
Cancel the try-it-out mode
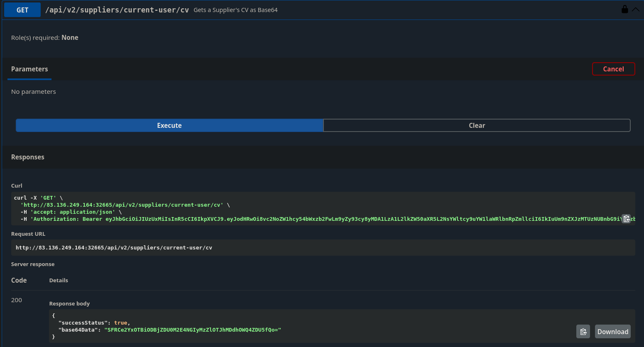click(613, 69)
